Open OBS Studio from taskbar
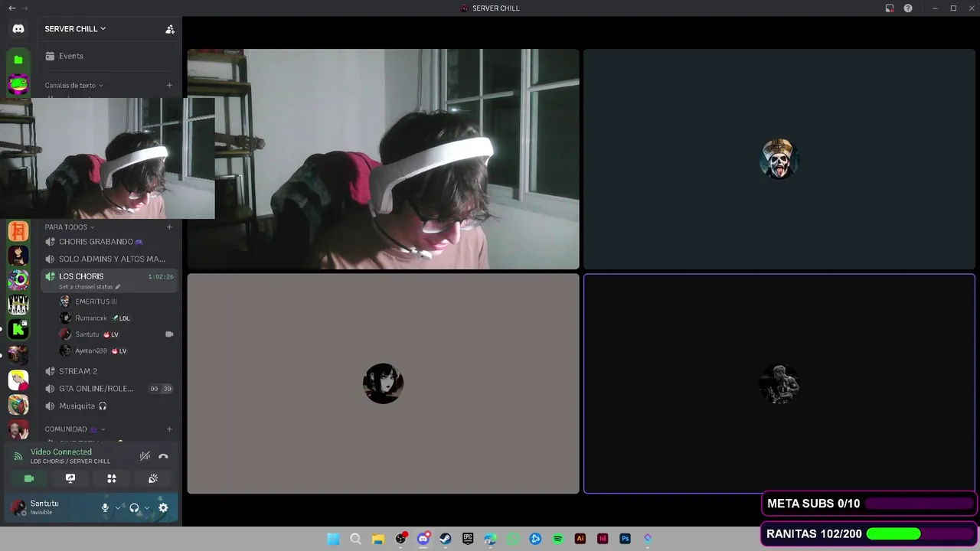Image resolution: width=980 pixels, height=551 pixels. pos(400,539)
